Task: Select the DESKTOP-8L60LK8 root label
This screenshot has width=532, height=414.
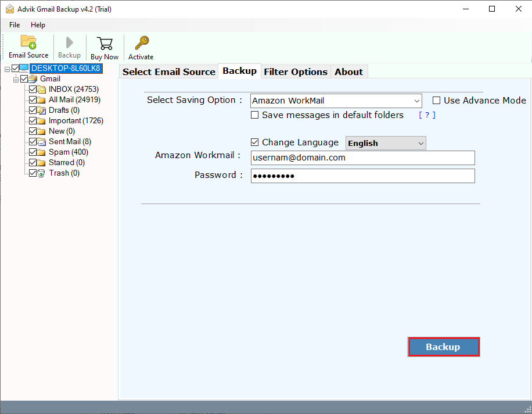Action: 66,68
